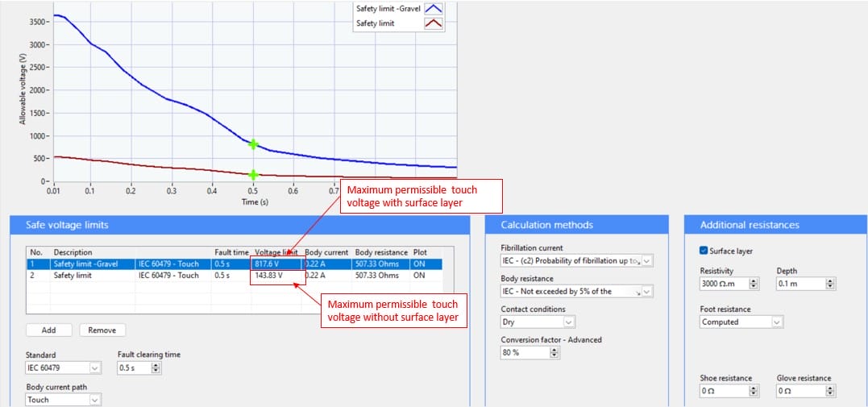Adjust the Depth stepper arrows

pyautogui.click(x=831, y=284)
